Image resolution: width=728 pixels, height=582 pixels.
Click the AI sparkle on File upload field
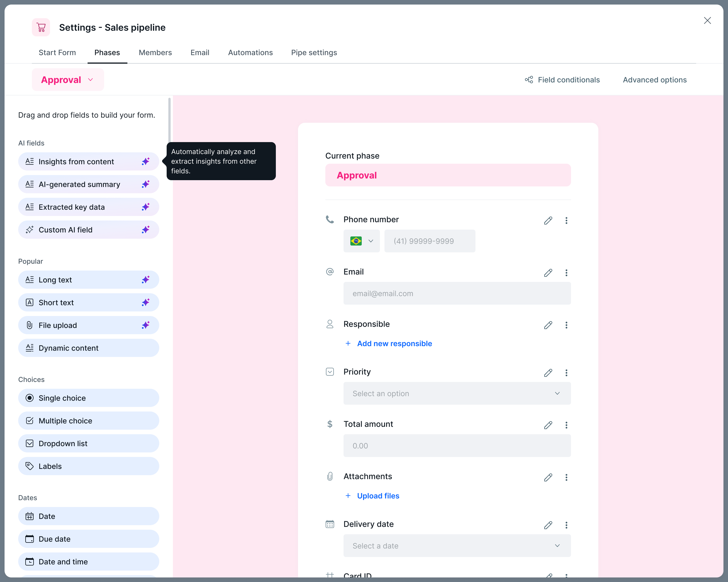coord(146,325)
